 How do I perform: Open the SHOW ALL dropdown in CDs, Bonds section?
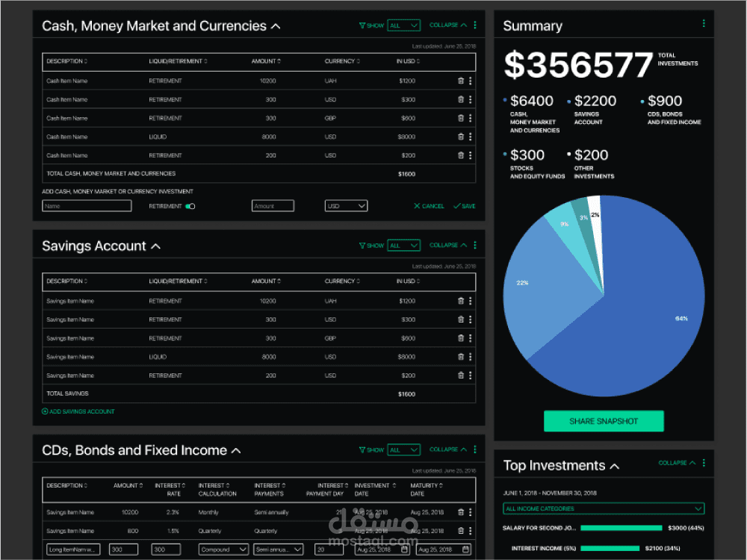click(404, 450)
